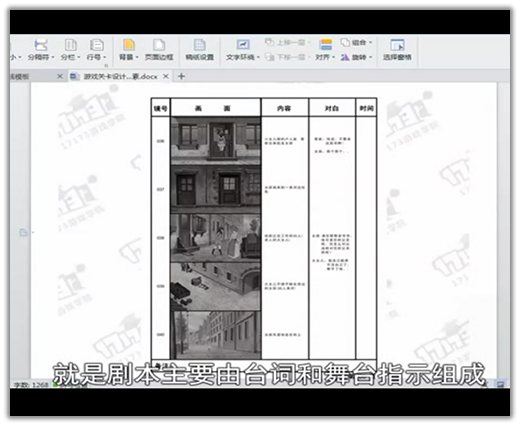Click the 分隔符 page break icon

tap(41, 45)
